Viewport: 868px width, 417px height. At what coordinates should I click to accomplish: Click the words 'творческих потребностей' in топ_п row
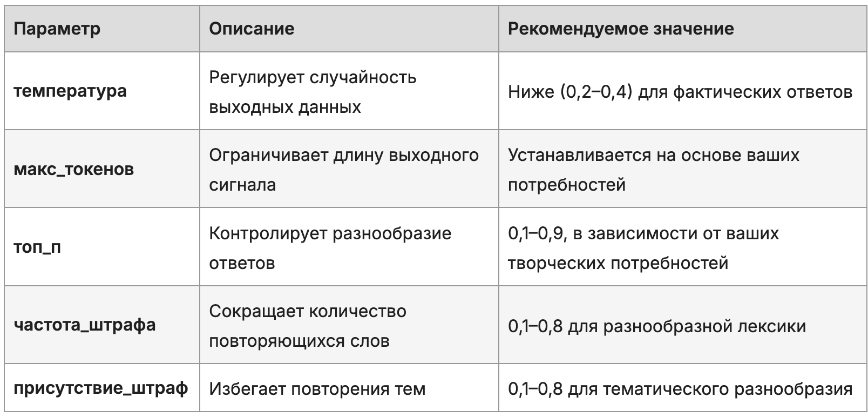click(x=618, y=263)
